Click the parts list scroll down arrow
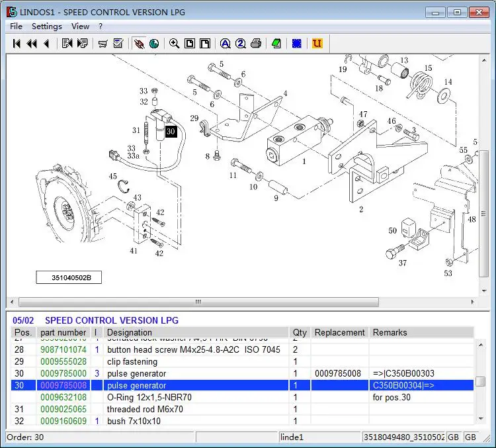This screenshot has height=448, width=496. click(x=479, y=418)
